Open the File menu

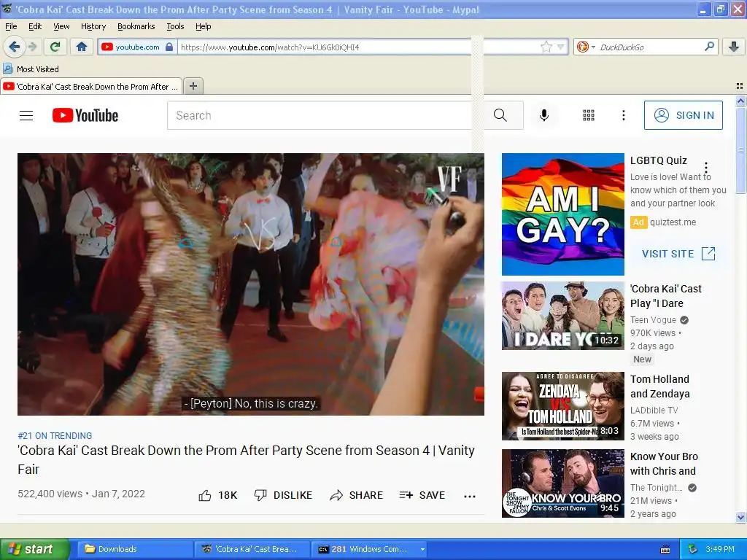point(11,26)
